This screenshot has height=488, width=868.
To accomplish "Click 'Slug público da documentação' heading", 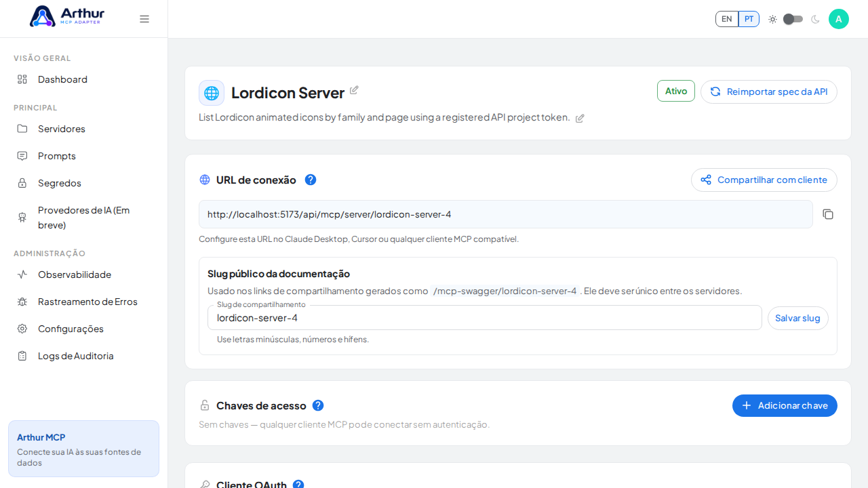I will point(279,274).
